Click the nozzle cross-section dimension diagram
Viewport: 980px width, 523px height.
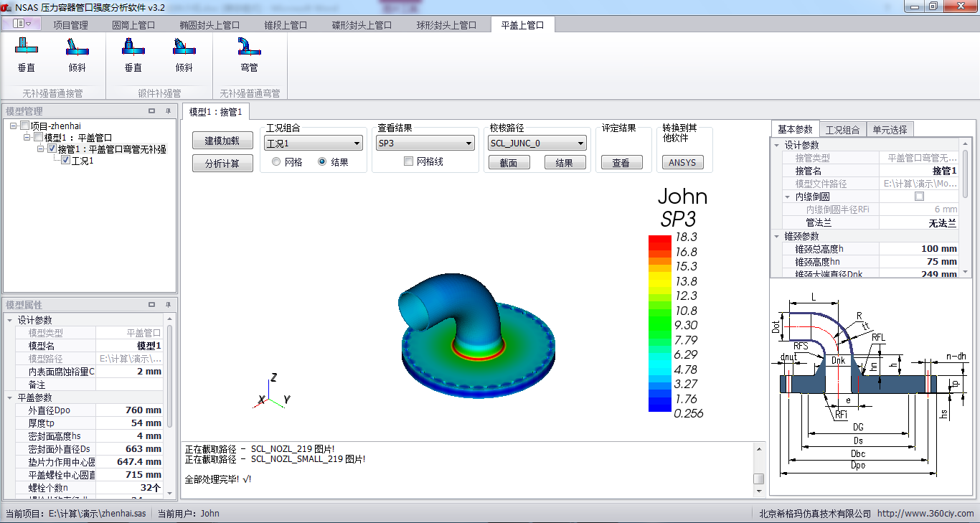[x=871, y=384]
